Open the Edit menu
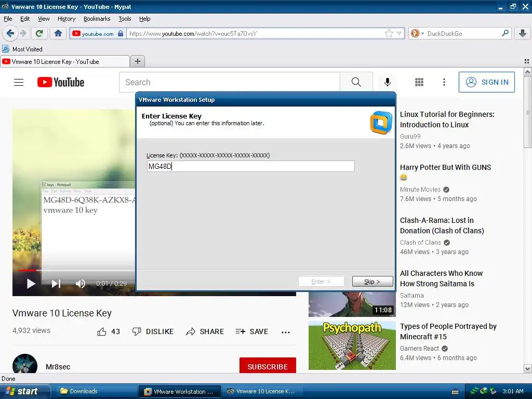This screenshot has height=399, width=532. click(25, 19)
